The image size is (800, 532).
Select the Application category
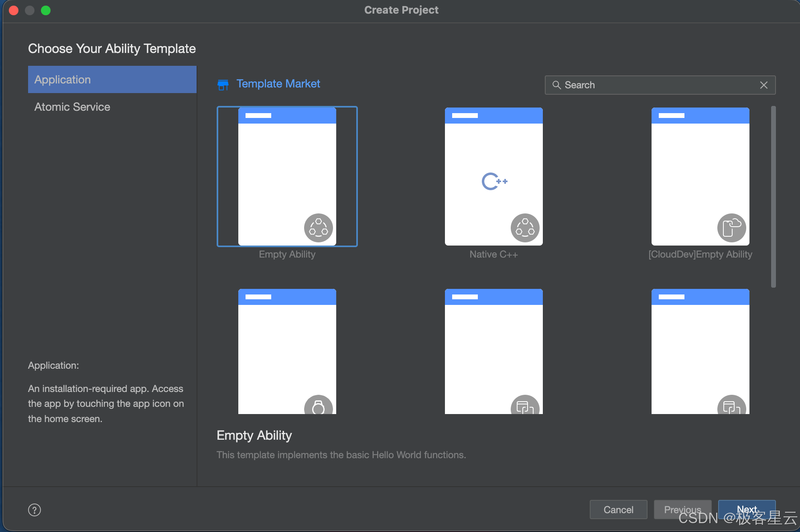click(x=112, y=79)
